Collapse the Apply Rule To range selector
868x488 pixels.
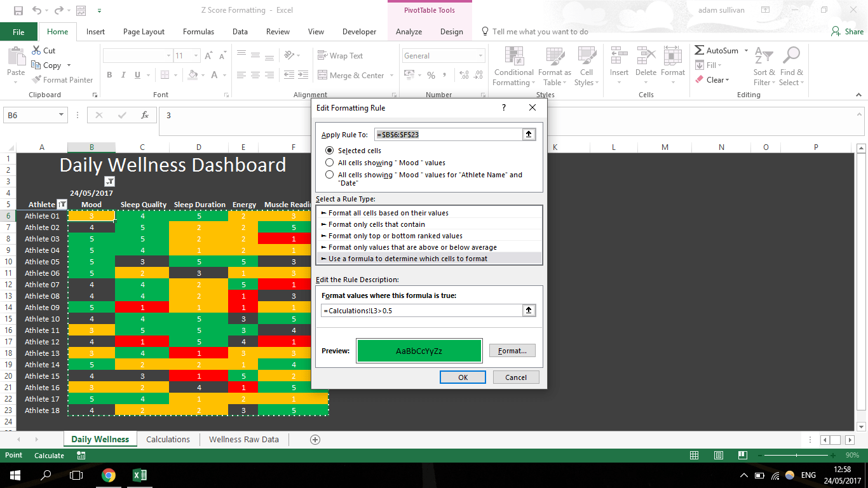528,135
